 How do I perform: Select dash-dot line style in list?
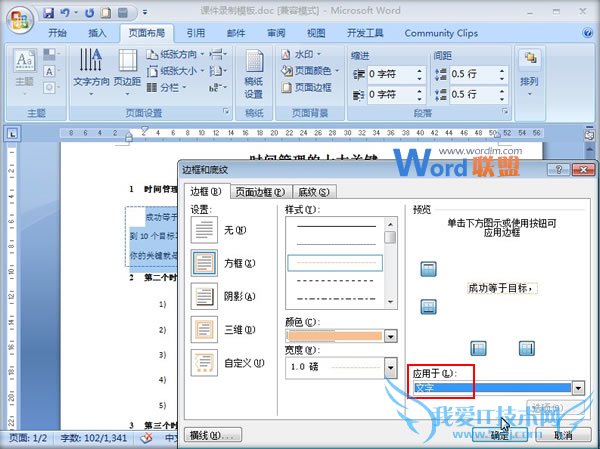pyautogui.click(x=336, y=299)
